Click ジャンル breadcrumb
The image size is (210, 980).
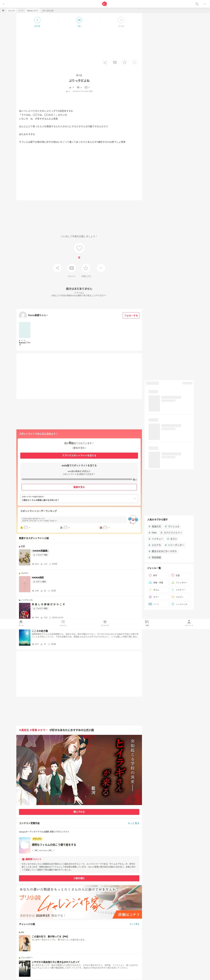pyautogui.click(x=11, y=11)
